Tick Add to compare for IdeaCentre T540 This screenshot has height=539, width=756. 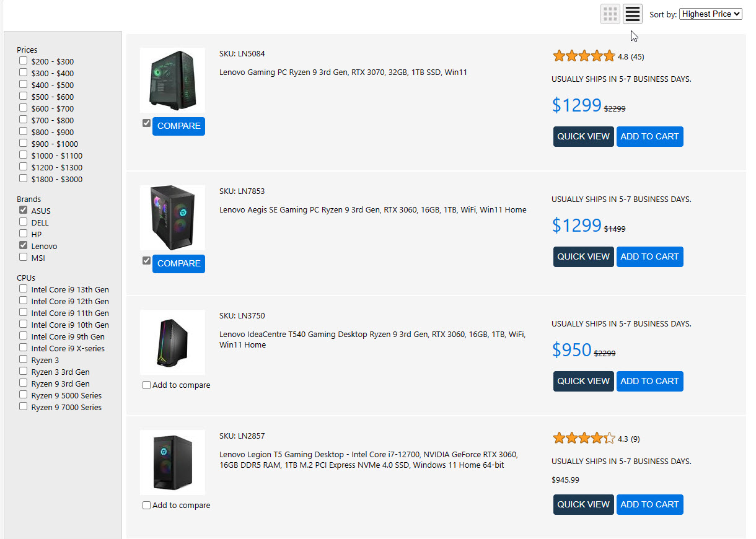[x=147, y=385]
